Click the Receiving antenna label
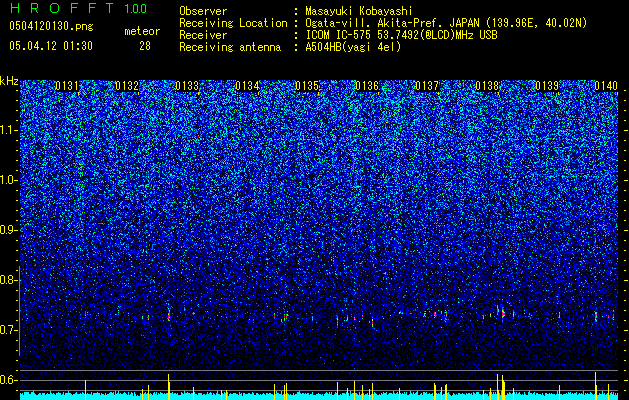 230,47
